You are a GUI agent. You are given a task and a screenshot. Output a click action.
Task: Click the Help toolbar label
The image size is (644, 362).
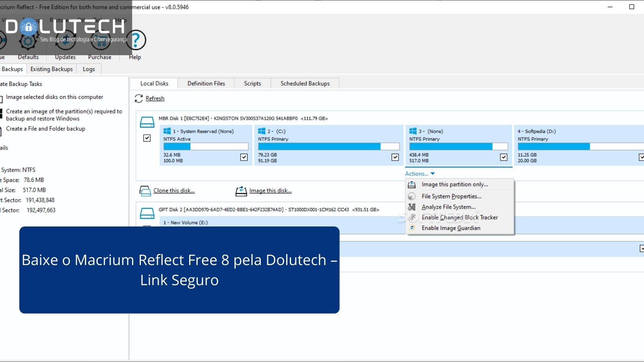click(x=135, y=57)
